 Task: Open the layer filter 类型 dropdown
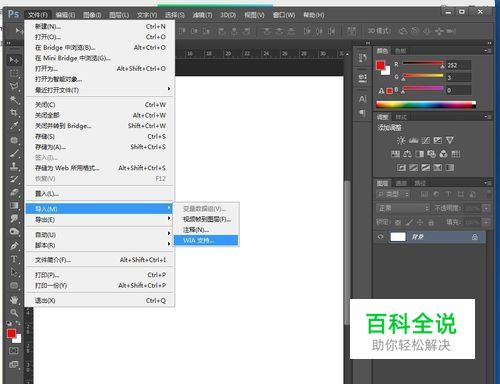point(393,194)
